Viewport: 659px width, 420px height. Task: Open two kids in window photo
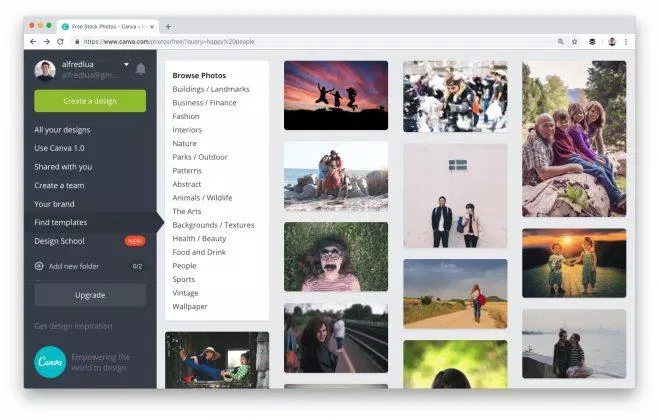point(217,360)
